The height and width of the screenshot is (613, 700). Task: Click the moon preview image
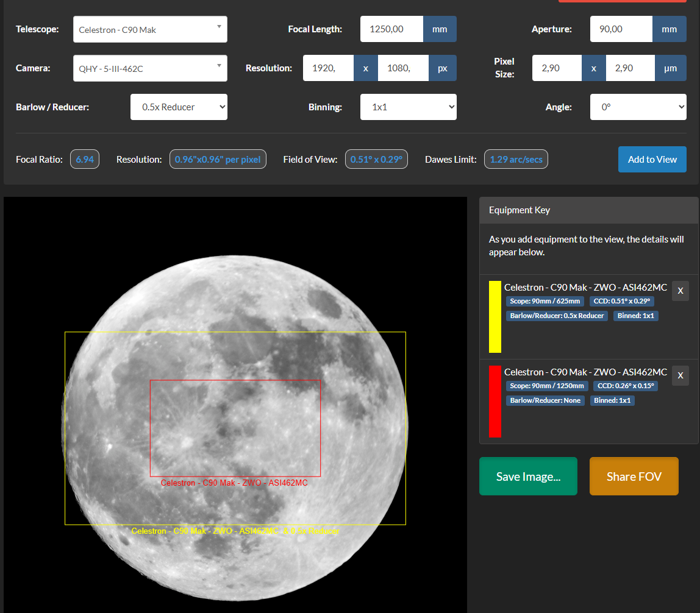(235, 405)
